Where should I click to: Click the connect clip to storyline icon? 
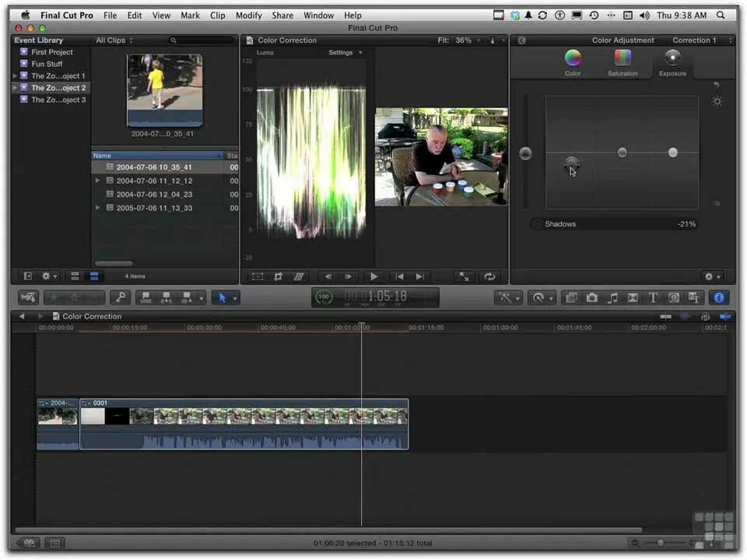[x=146, y=298]
